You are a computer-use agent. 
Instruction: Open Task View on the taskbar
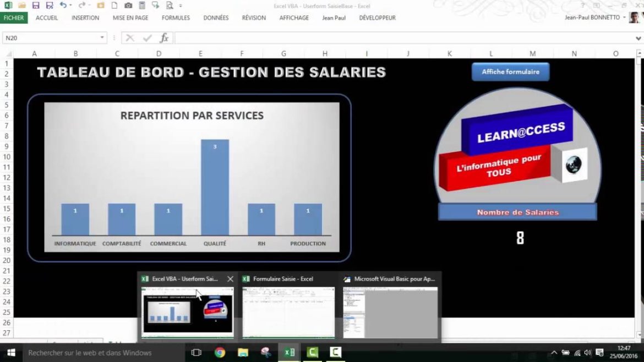click(197, 353)
